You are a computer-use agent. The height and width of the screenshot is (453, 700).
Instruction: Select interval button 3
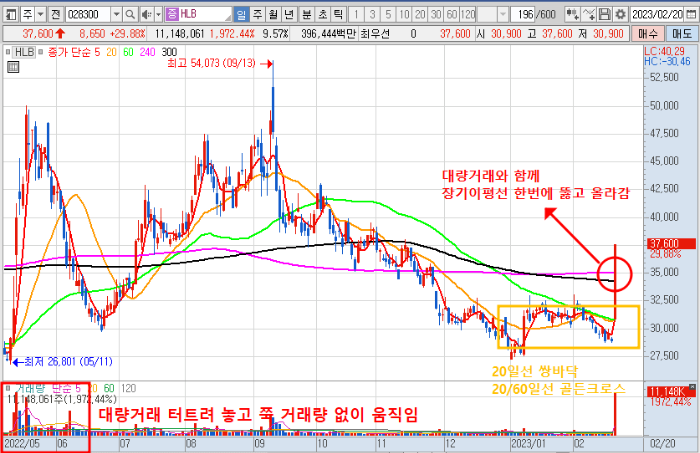[372, 15]
